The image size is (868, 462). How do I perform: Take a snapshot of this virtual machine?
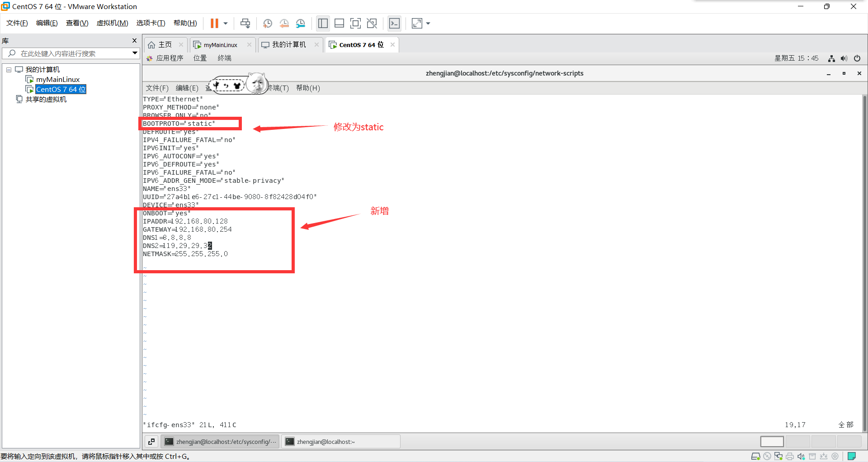268,23
